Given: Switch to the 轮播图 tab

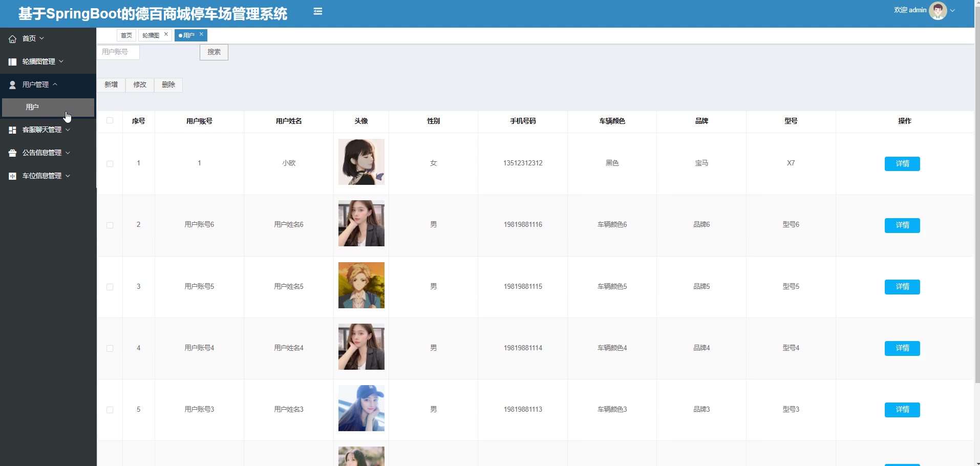Looking at the screenshot, I should (151, 35).
